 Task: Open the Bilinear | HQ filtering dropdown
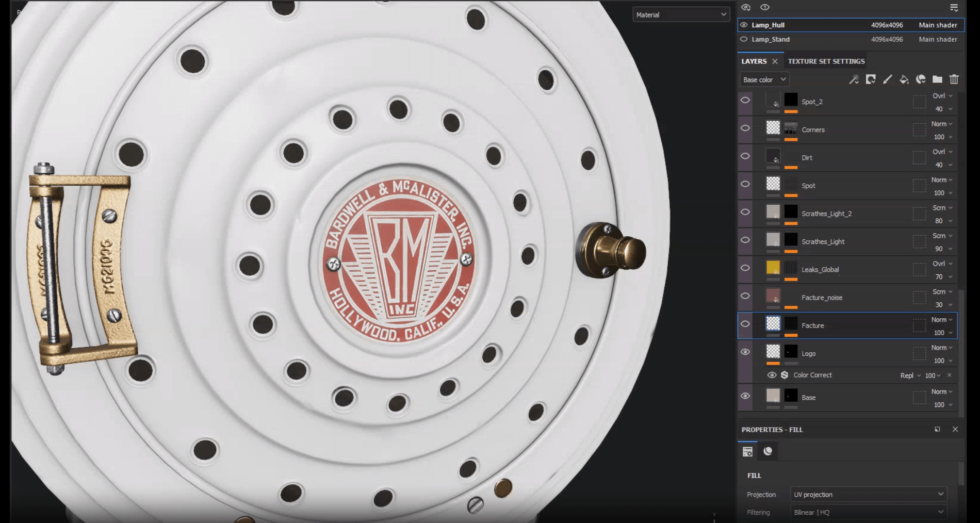point(869,512)
